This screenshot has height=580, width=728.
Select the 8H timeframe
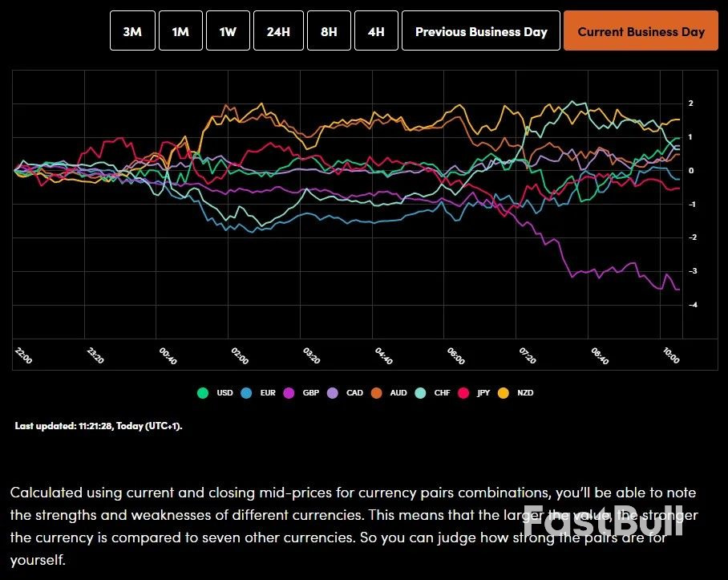329,30
